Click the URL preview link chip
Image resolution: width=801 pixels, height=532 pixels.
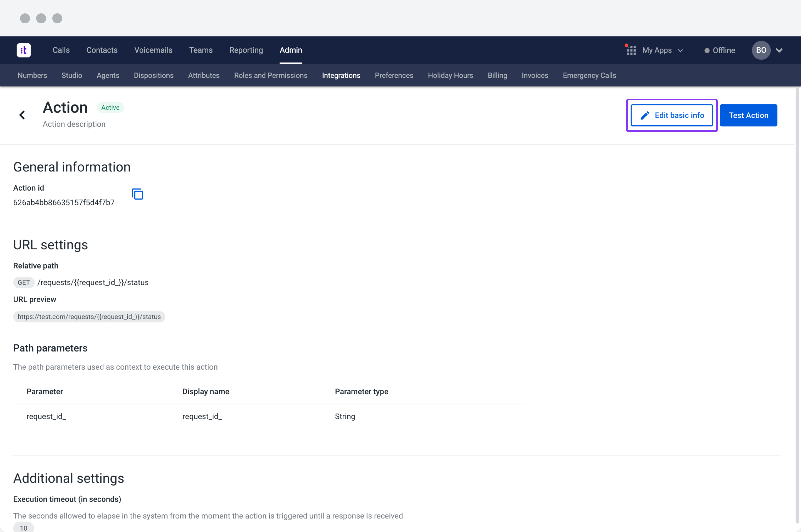pos(89,317)
